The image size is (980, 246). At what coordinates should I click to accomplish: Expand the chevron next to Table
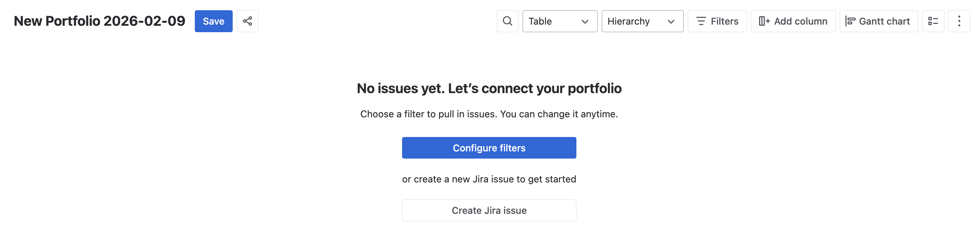pyautogui.click(x=585, y=21)
